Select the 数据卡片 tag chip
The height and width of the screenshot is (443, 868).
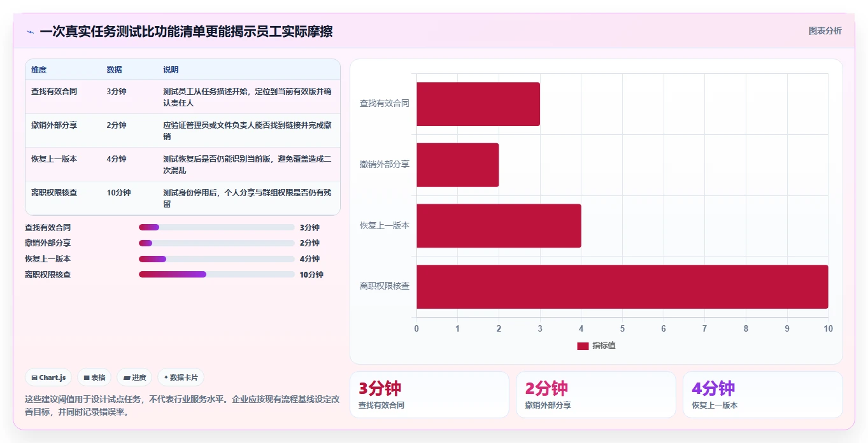coord(181,377)
